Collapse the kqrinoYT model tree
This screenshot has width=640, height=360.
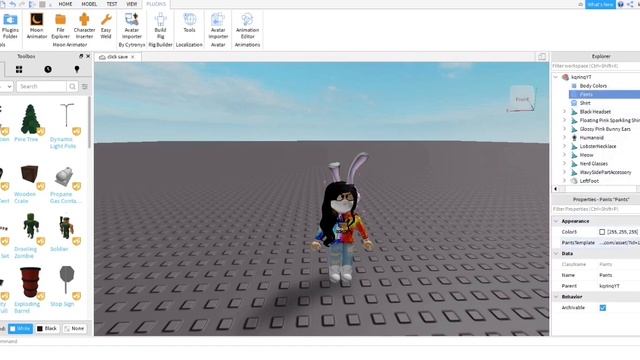pyautogui.click(x=556, y=77)
